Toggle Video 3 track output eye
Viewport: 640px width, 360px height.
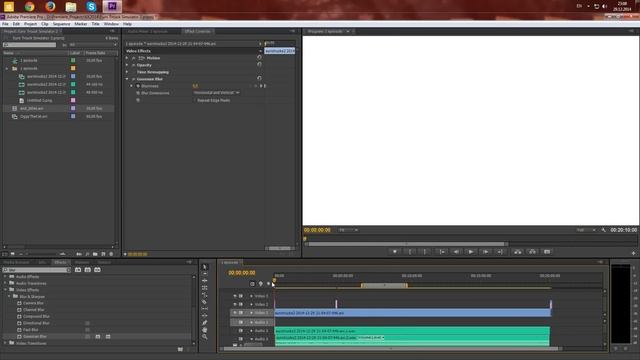point(235,296)
